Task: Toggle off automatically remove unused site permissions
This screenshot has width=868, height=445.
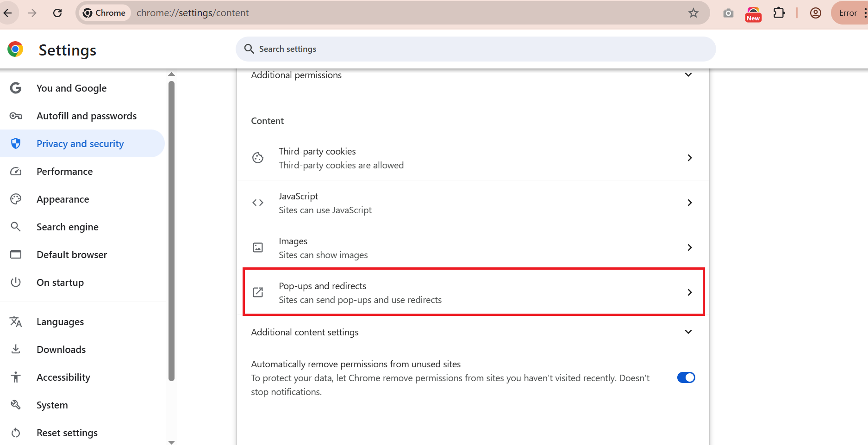Action: (686, 377)
